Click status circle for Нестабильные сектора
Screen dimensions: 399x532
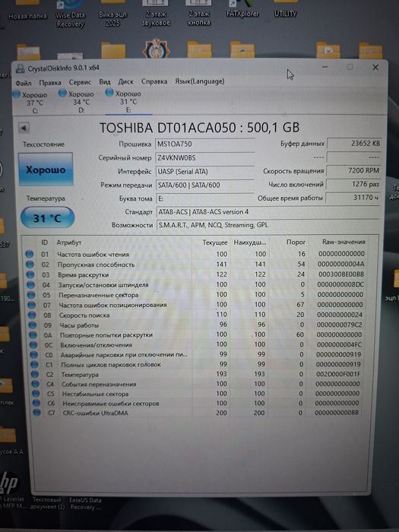pyautogui.click(x=36, y=394)
